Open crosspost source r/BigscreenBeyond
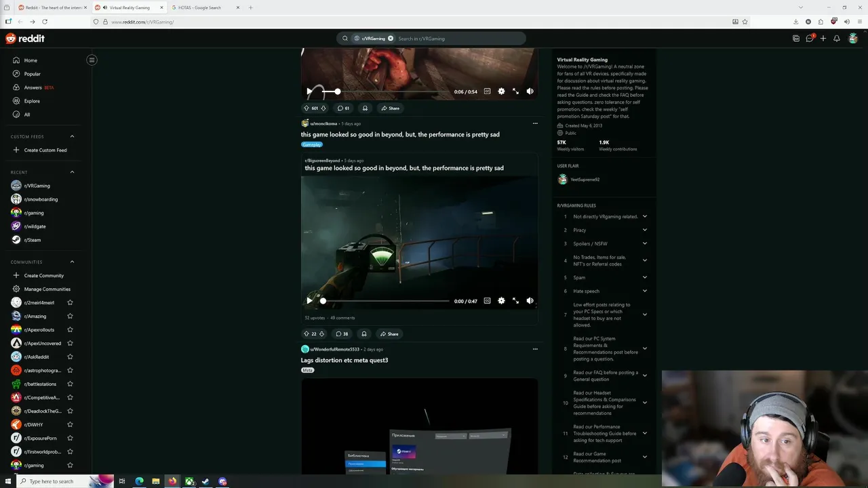Viewport: 868px width, 488px height. tap(322, 161)
